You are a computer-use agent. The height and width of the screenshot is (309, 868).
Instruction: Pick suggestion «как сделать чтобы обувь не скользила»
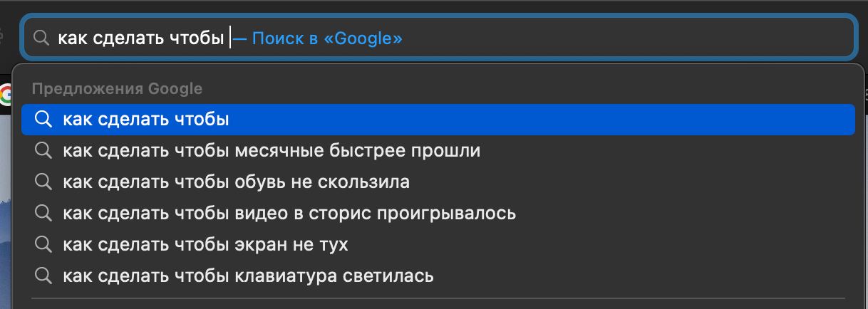(x=236, y=182)
